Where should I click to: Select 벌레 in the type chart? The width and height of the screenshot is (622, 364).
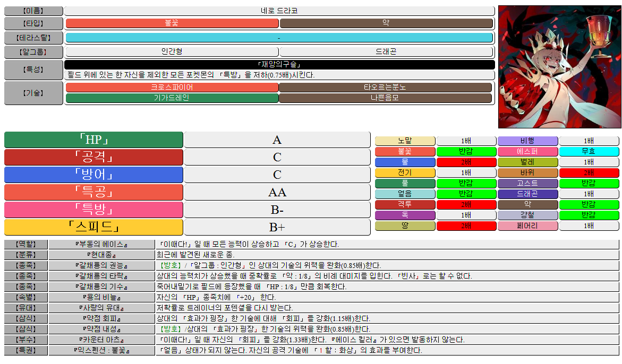528,162
